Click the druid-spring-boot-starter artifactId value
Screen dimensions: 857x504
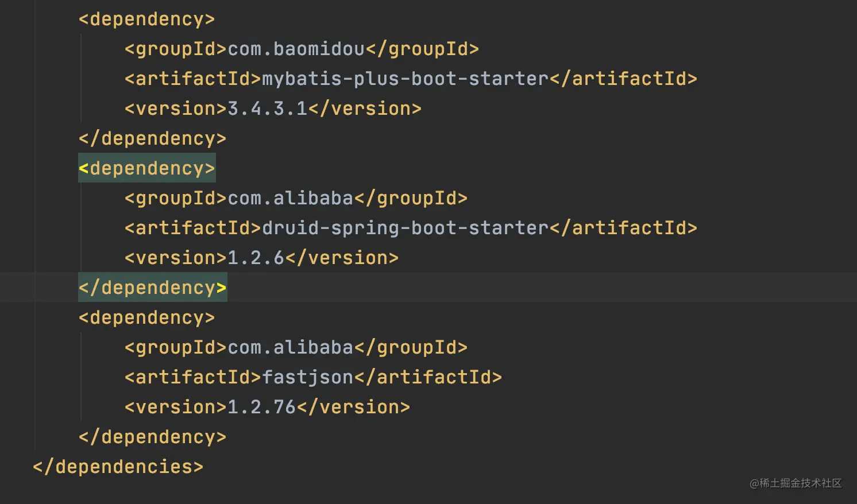(406, 228)
